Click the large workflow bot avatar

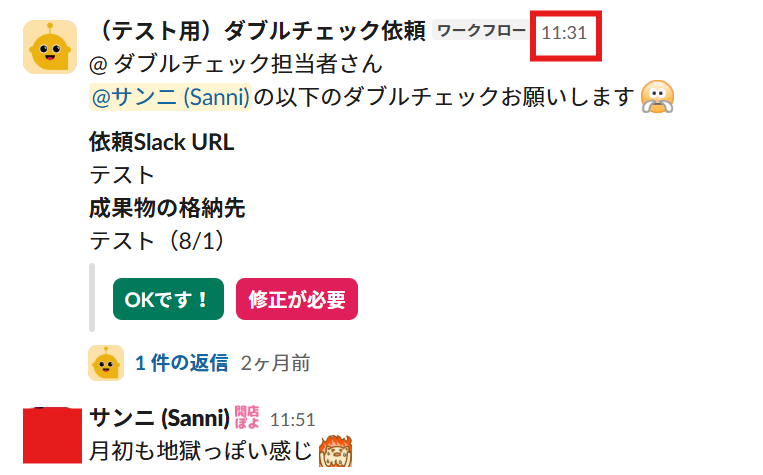pyautogui.click(x=50, y=47)
